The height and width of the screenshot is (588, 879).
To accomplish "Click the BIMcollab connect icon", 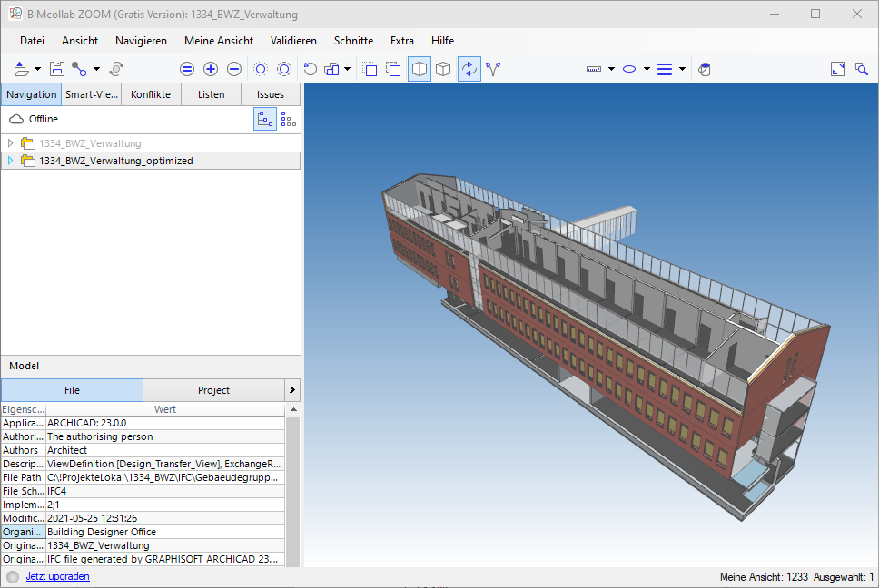I will pyautogui.click(x=79, y=70).
